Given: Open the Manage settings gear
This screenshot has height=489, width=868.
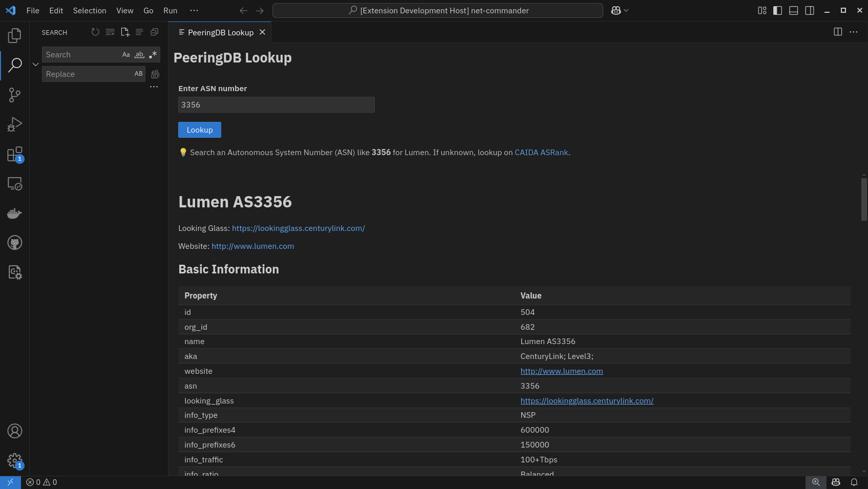Looking at the screenshot, I should pyautogui.click(x=15, y=461).
